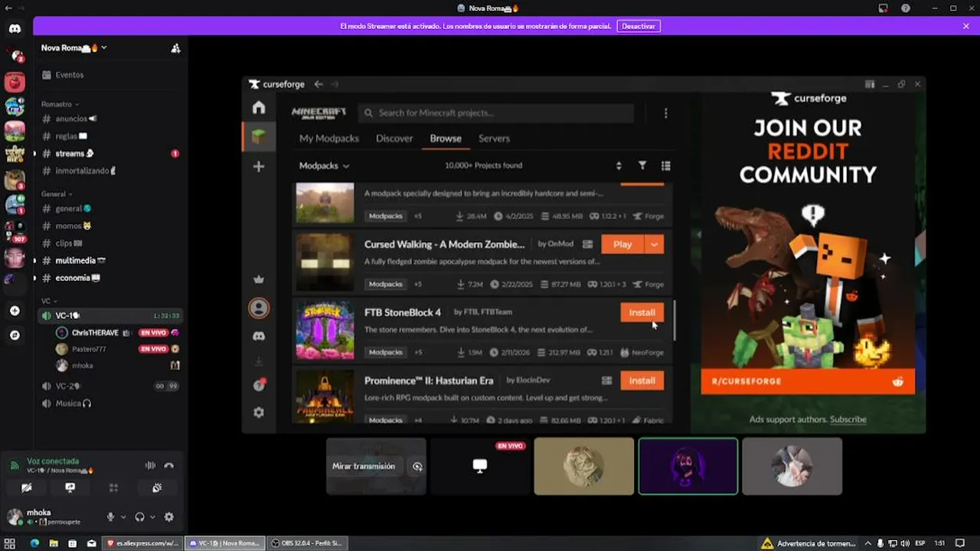Select the Minecraft game icon in CurseForge
The width and height of the screenshot is (980, 551).
[x=259, y=137]
